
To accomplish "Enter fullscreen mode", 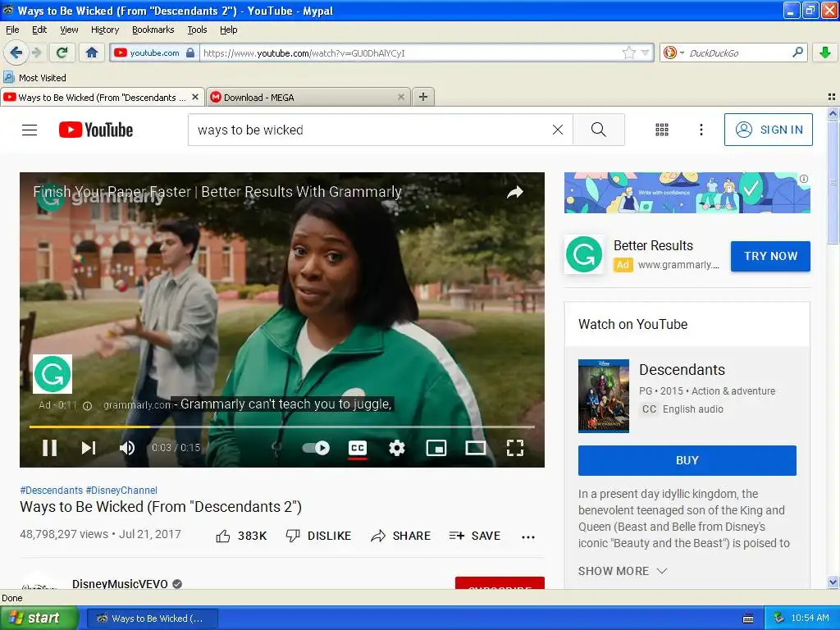I will (515, 448).
